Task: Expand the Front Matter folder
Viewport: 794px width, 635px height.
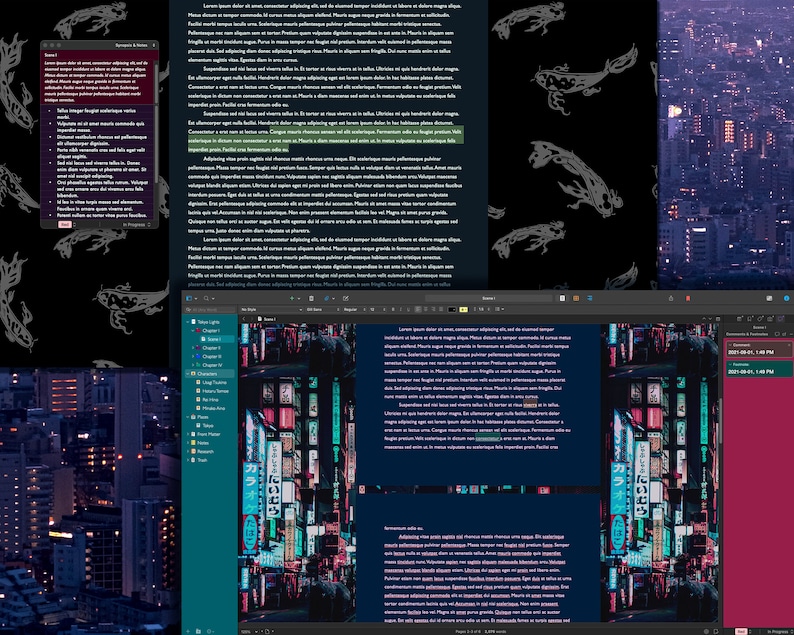Action: coord(187,434)
